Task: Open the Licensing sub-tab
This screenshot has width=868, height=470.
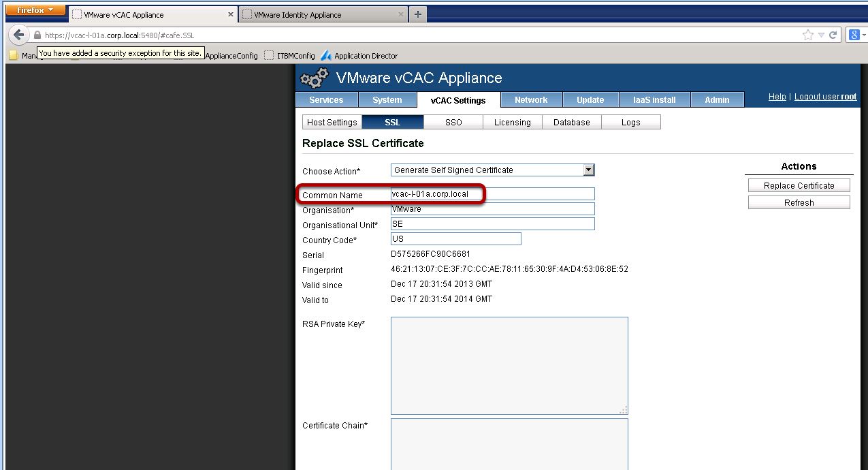Action: point(513,123)
